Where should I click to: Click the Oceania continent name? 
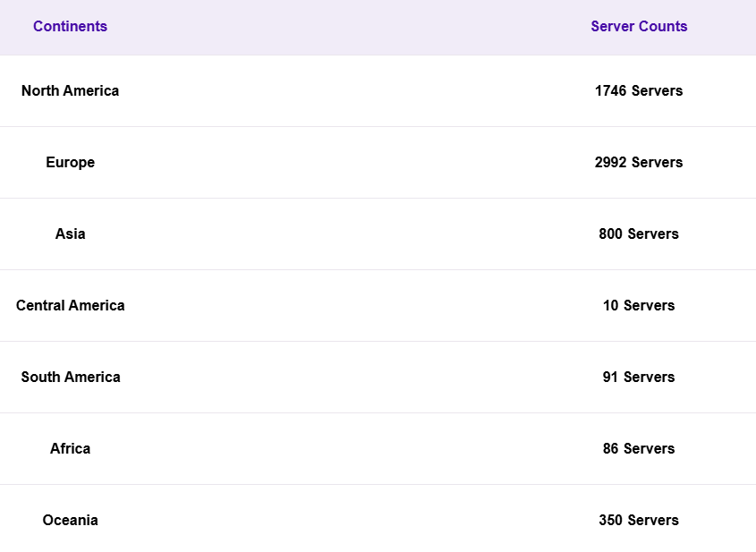(70, 520)
